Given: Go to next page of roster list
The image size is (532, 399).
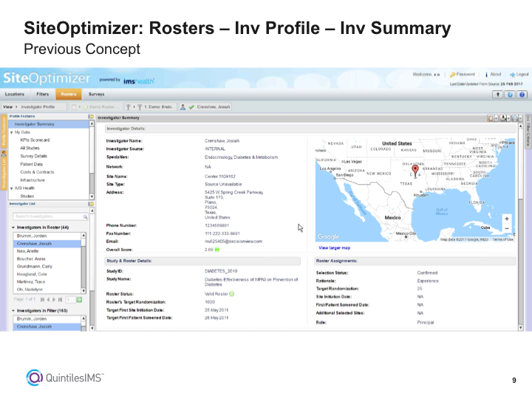Looking at the screenshot, I should 54,299.
